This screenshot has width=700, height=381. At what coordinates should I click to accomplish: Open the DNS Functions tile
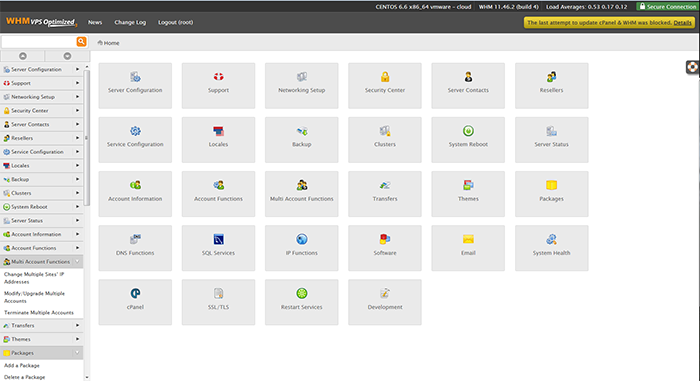click(135, 248)
